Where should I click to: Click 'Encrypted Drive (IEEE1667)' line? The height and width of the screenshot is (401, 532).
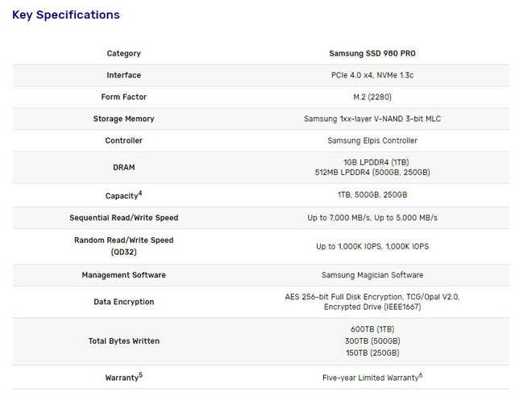[x=372, y=307]
